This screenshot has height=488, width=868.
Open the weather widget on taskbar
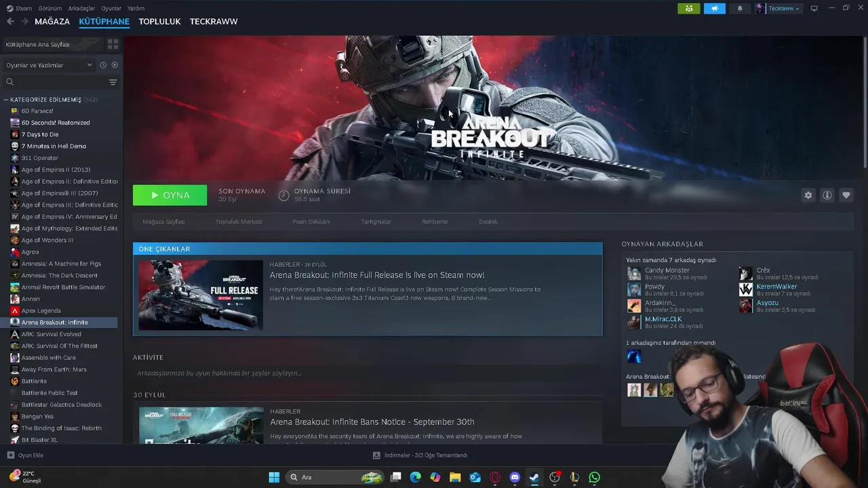coord(26,476)
